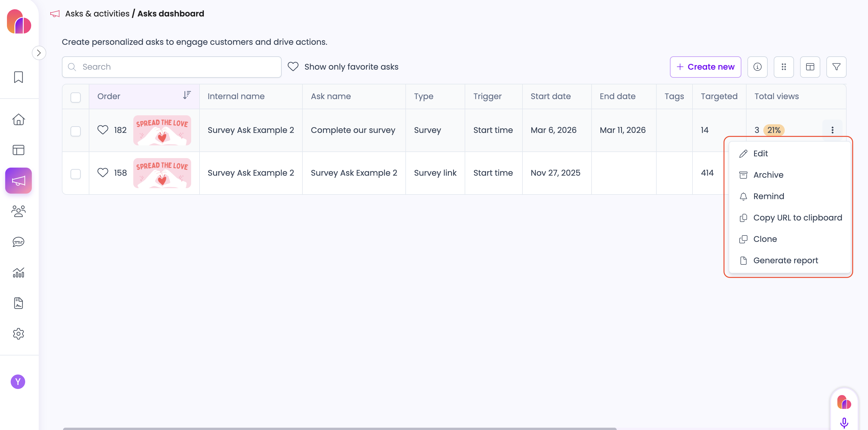Go to Home via house icon
The height and width of the screenshot is (430, 868).
point(19,119)
